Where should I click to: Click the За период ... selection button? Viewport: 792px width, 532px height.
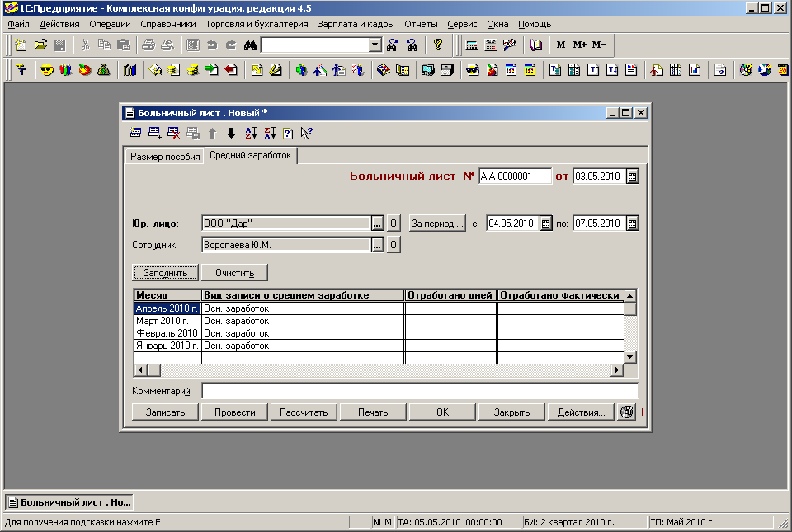pyautogui.click(x=437, y=224)
